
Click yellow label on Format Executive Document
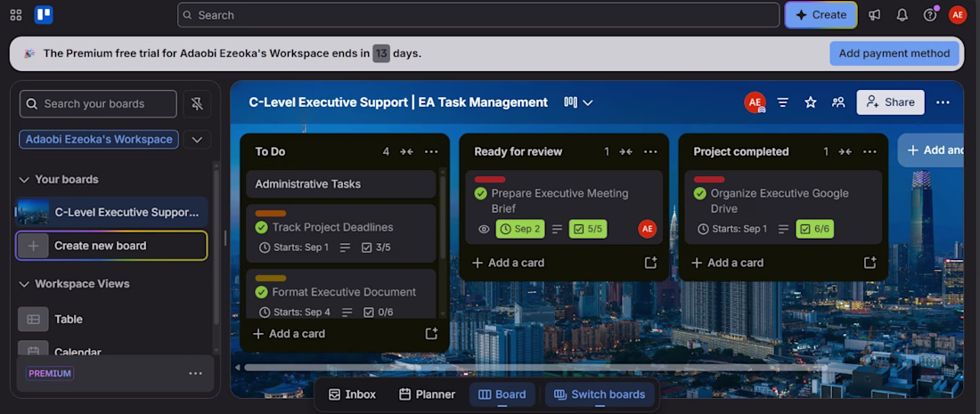(271, 279)
